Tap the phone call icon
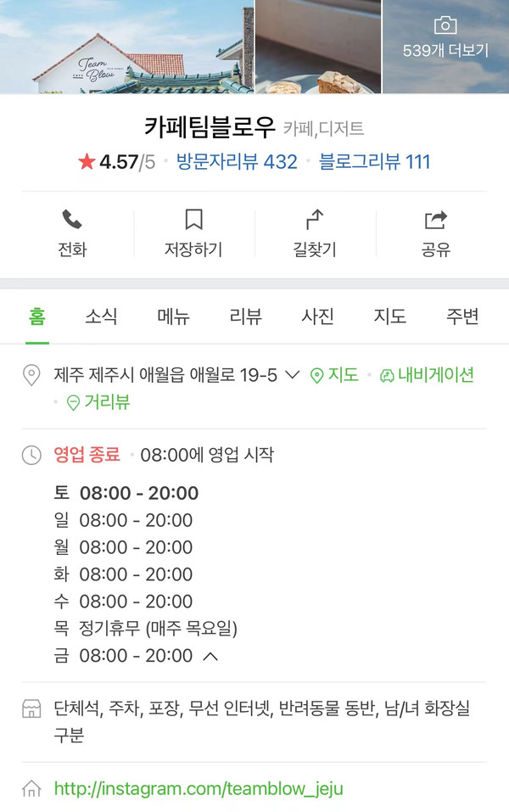 point(72,221)
